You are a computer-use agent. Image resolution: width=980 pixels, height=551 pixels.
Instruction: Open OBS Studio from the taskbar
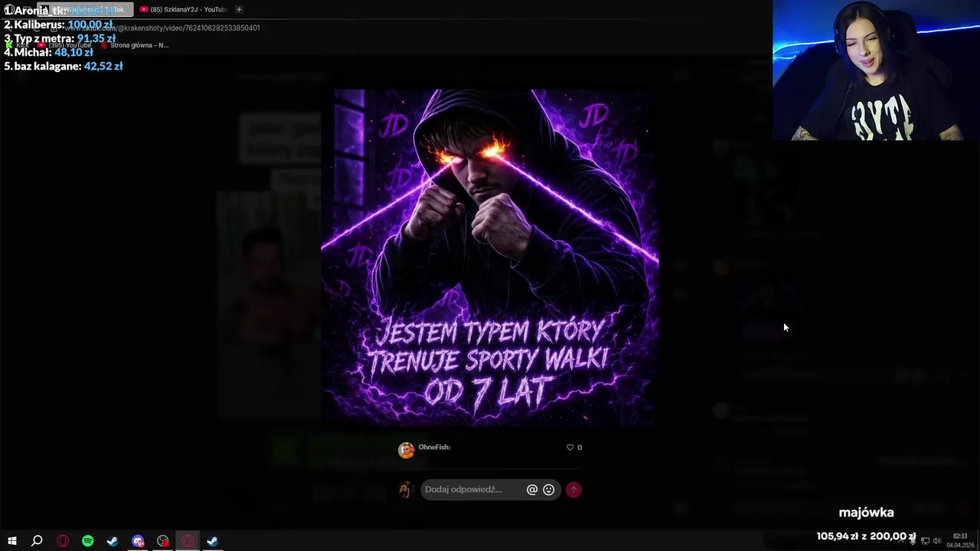click(163, 541)
